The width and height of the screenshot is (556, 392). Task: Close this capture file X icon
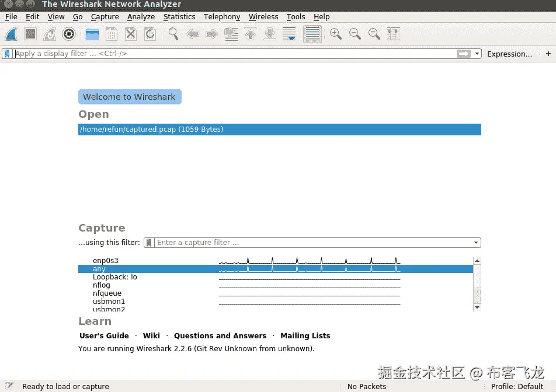131,34
